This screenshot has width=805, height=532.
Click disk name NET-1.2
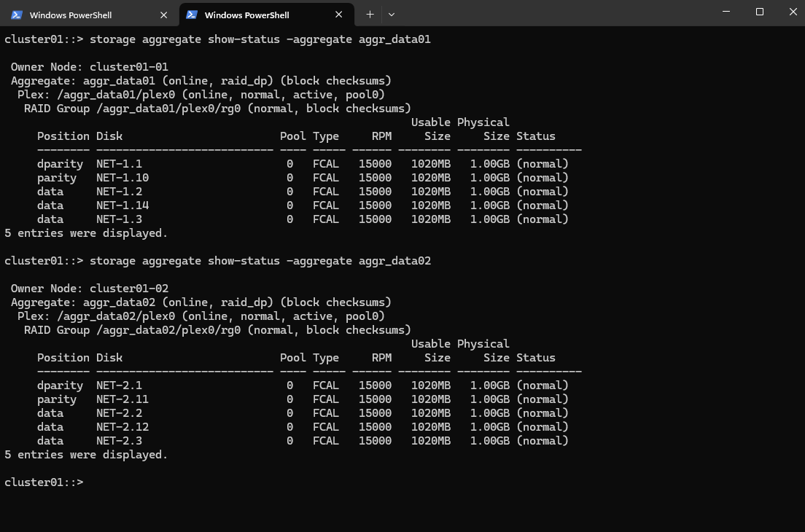pos(119,192)
